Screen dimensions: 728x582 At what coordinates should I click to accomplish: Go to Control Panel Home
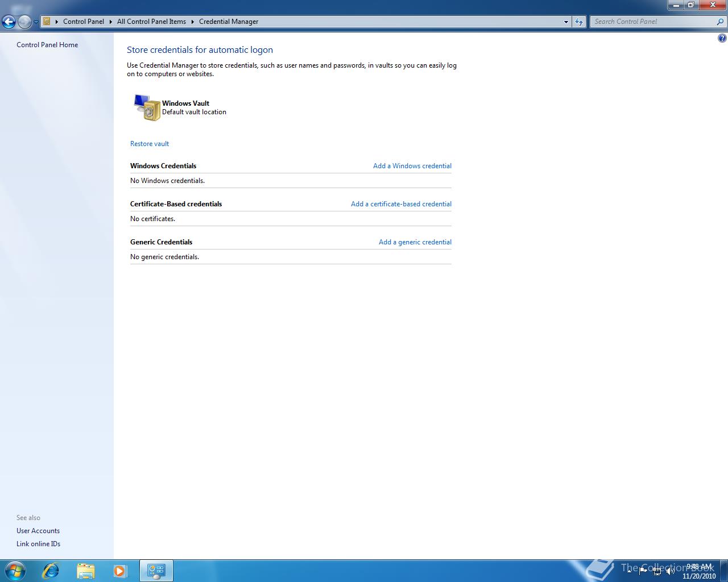pyautogui.click(x=47, y=45)
